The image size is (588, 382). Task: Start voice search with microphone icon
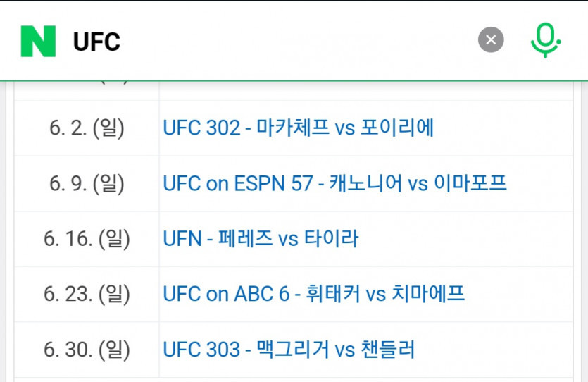pyautogui.click(x=545, y=40)
